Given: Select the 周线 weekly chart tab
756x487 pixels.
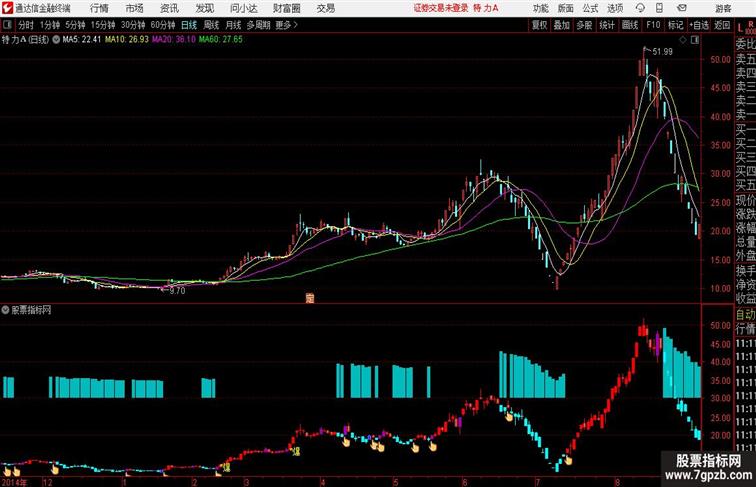Looking at the screenshot, I should pyautogui.click(x=211, y=25).
